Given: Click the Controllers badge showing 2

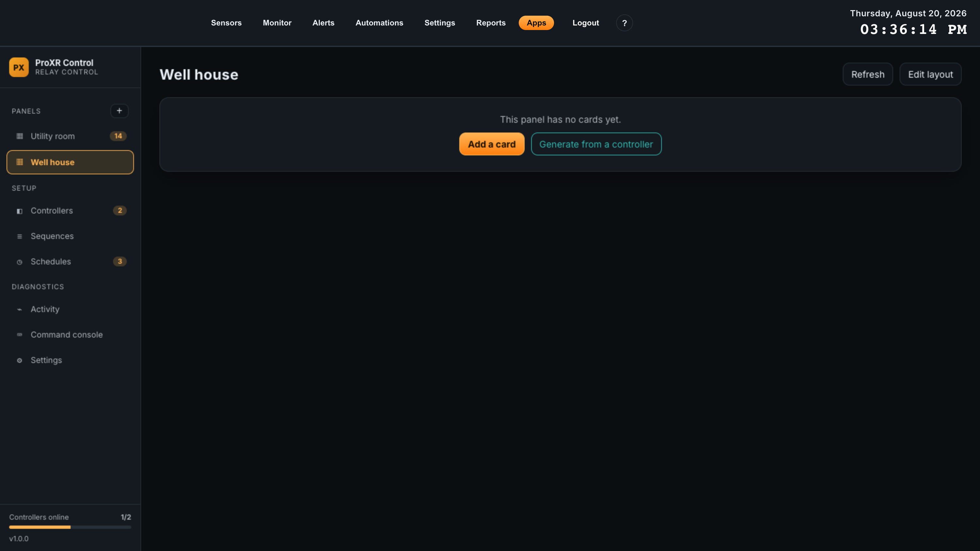Looking at the screenshot, I should click(x=120, y=211).
